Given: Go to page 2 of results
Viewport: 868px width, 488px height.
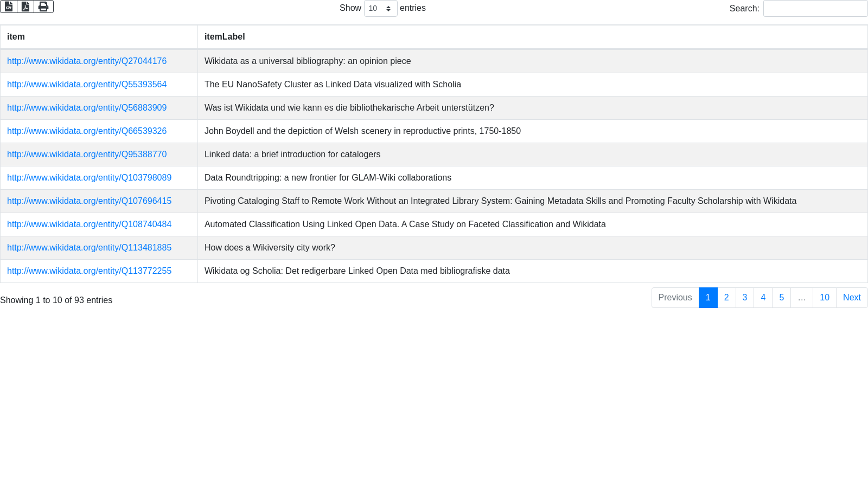Looking at the screenshot, I should pyautogui.click(x=726, y=298).
